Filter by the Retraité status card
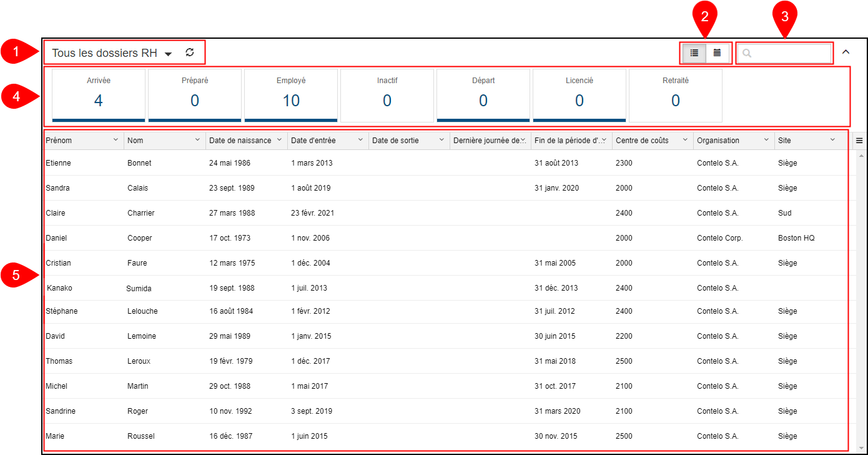 click(x=676, y=95)
